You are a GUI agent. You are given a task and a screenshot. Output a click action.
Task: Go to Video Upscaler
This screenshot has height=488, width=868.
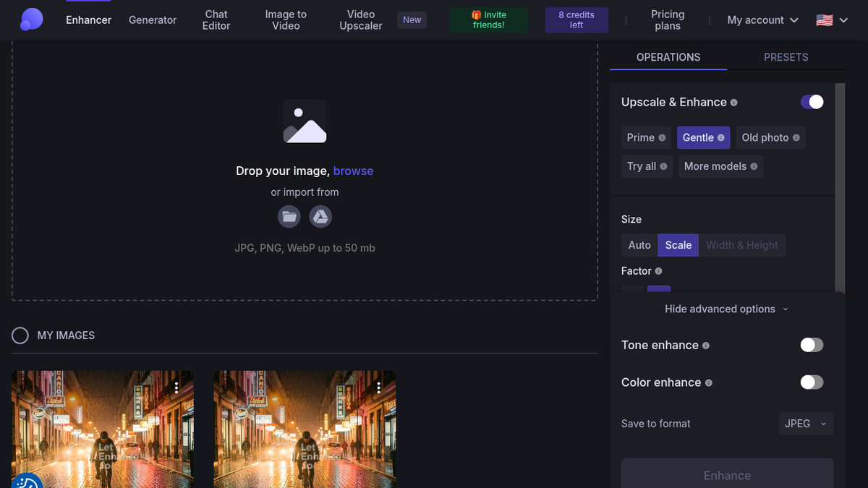click(361, 20)
